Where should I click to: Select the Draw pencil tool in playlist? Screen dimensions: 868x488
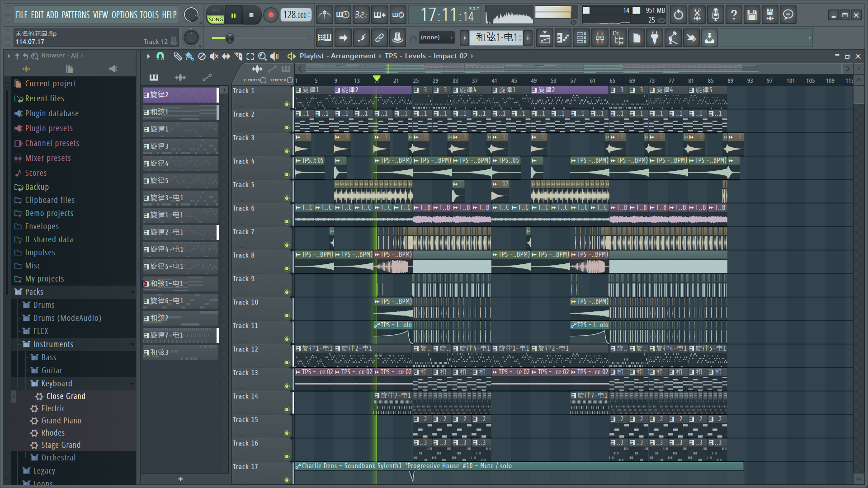point(178,56)
